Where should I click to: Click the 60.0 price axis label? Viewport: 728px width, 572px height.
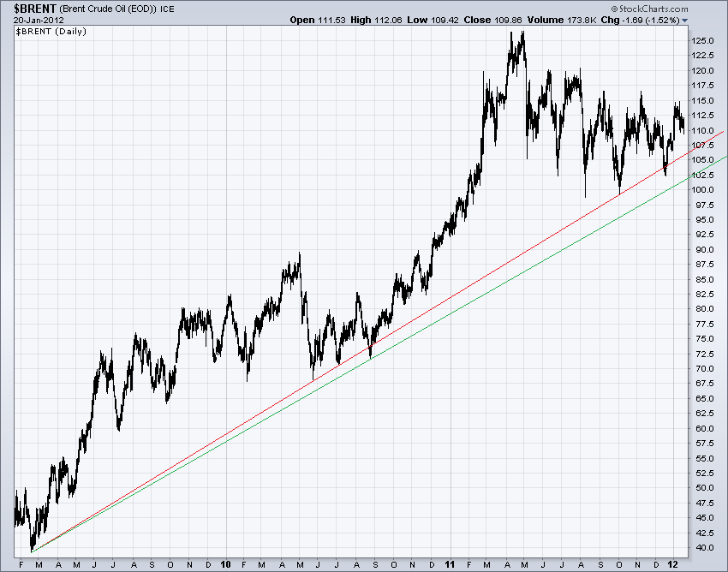click(x=705, y=428)
